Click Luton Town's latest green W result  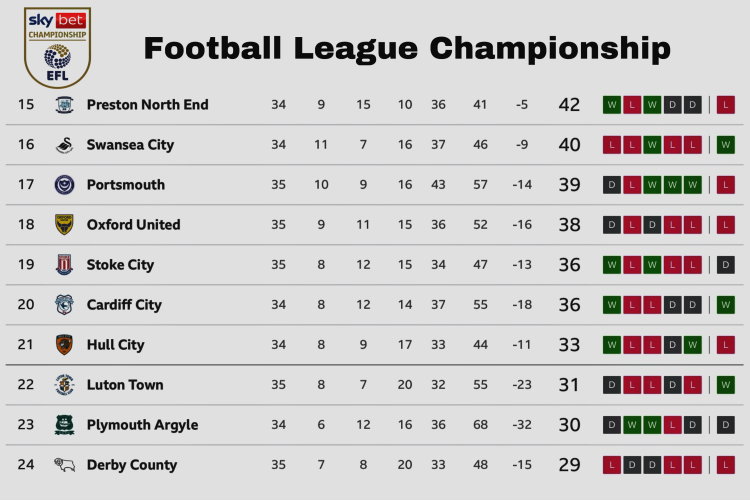726,385
